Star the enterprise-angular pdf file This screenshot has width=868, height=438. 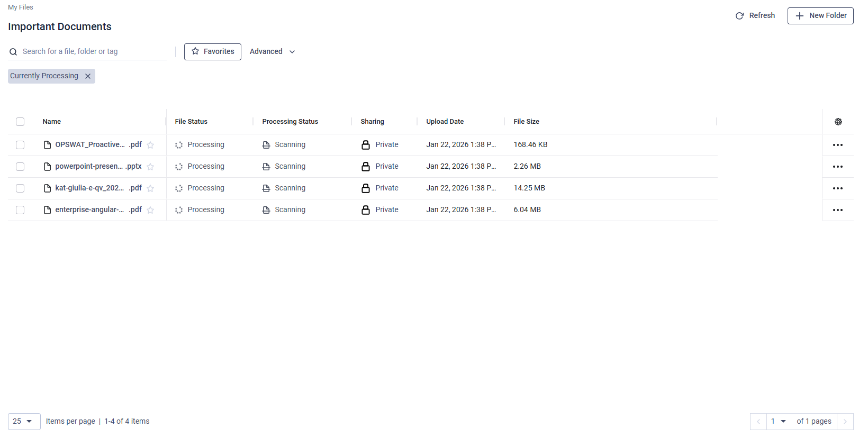coord(150,210)
